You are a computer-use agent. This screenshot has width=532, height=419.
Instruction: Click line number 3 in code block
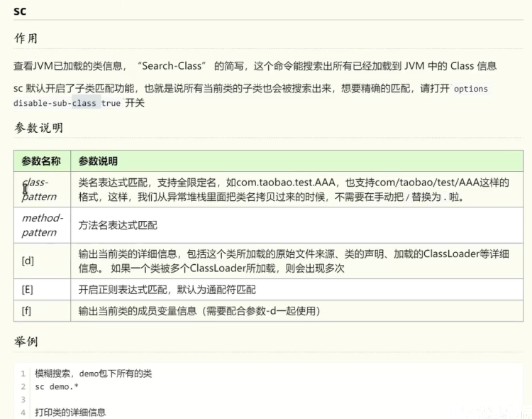(23, 399)
